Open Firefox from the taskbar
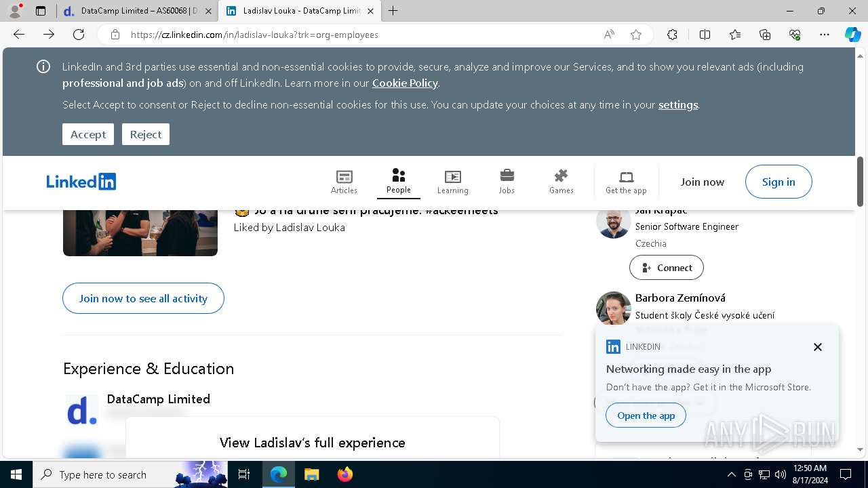The image size is (868, 488). click(344, 474)
